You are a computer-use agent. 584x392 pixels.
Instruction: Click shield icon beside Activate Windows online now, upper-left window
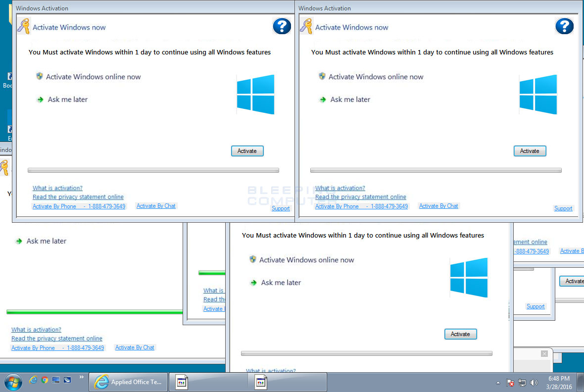point(40,76)
